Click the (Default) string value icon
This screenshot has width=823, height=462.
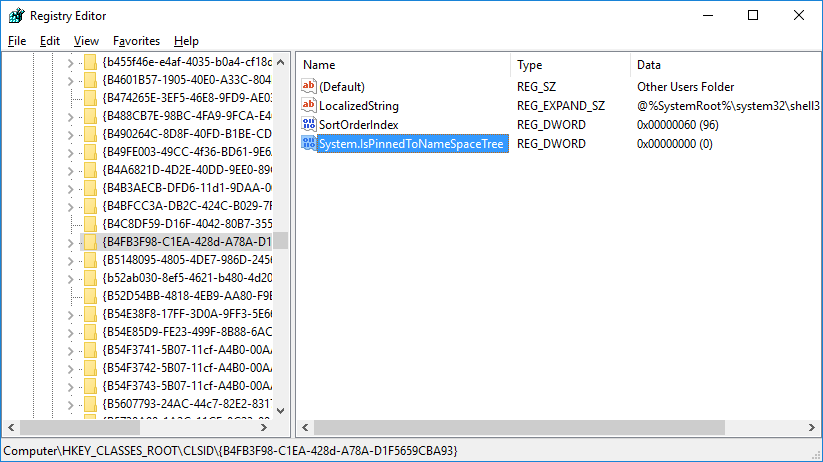pyautogui.click(x=309, y=86)
